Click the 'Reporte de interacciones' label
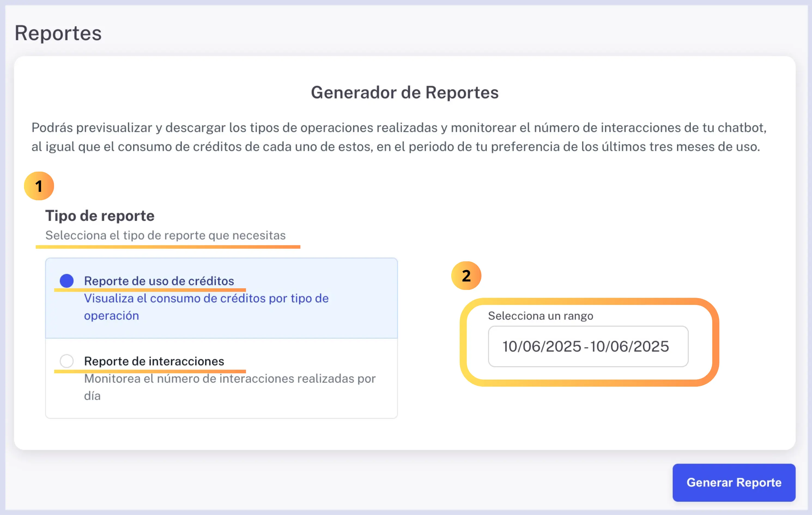 (x=154, y=361)
